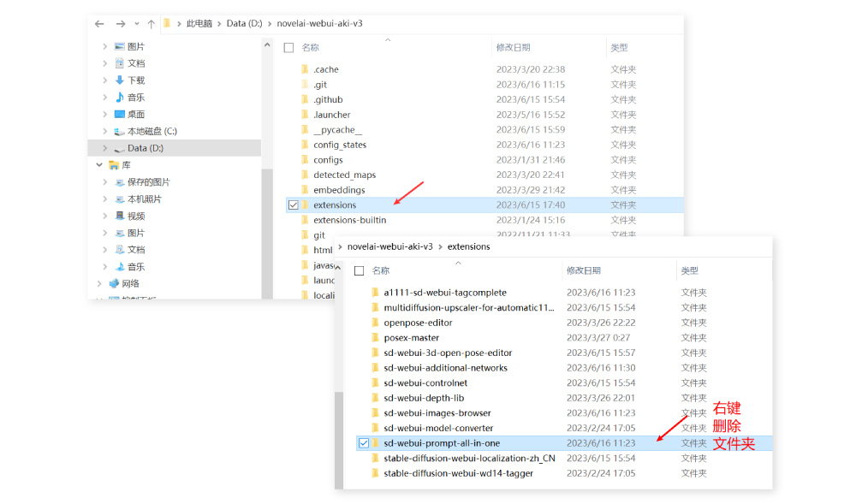Select multidiffusion-upscaler-for-automatic11... folder name
Image resolution: width=856 pixels, height=504 pixels.
point(469,308)
